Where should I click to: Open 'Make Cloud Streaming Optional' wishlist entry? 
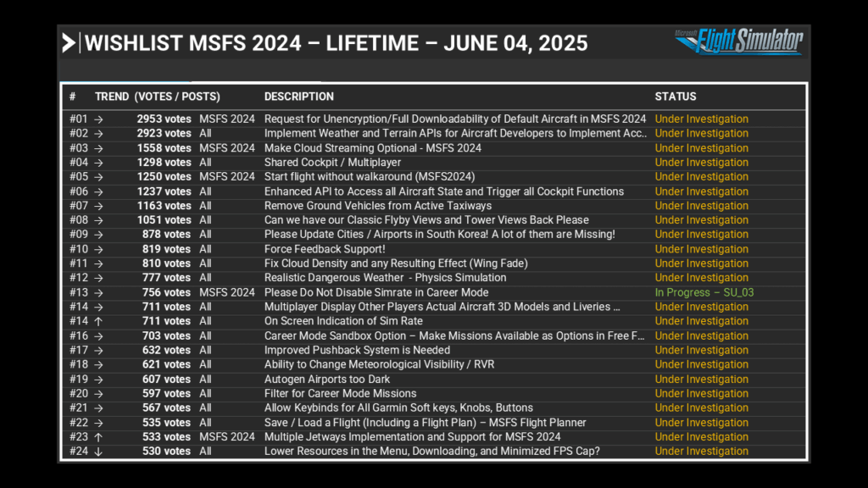(372, 148)
